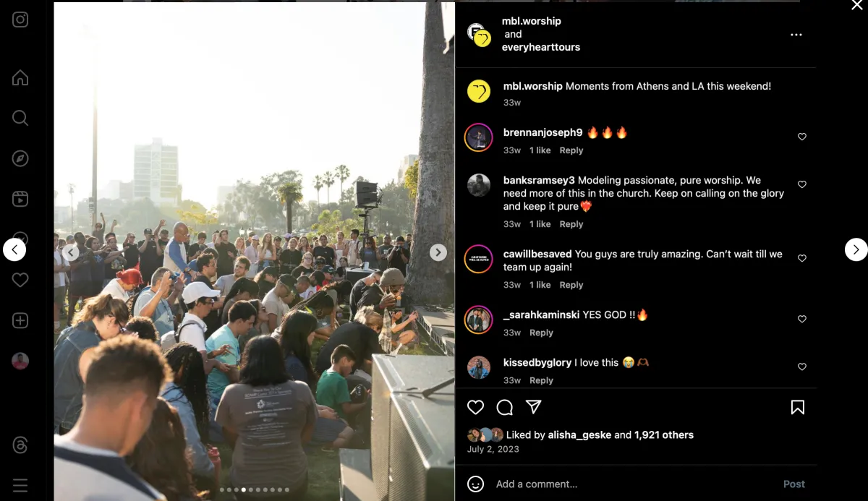This screenshot has height=501, width=868.
Task: Open emoji picker in comment box
Action: pyautogui.click(x=475, y=484)
